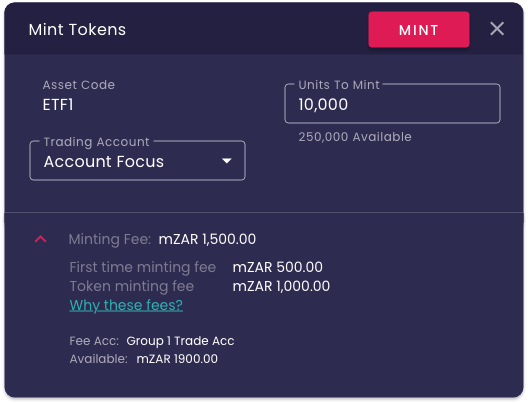Screen dimensions: 528x404
Task: Click the 250,000 Available helper text
Action: [x=355, y=137]
